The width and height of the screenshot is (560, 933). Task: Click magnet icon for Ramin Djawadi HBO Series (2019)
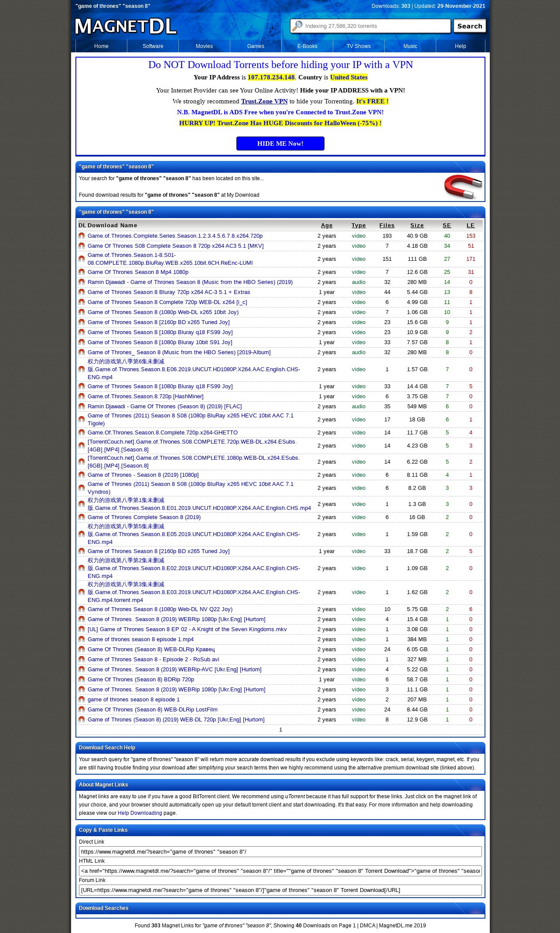[x=82, y=282]
